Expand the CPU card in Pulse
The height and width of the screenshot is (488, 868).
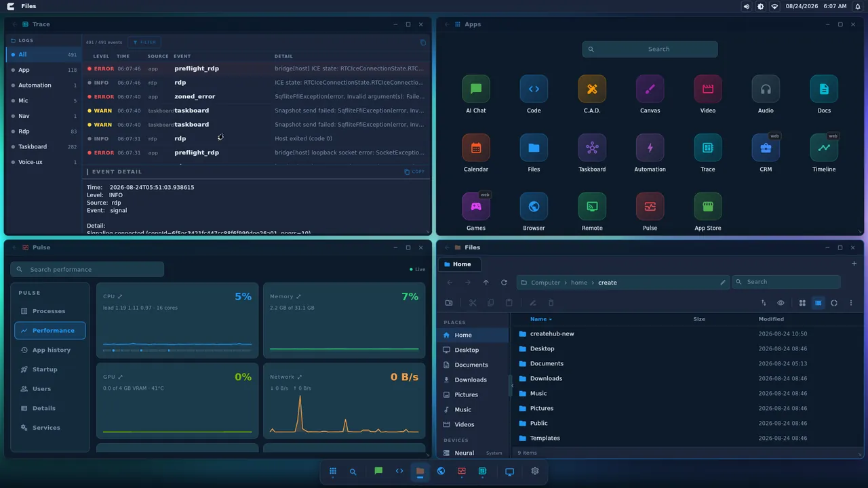[x=120, y=296]
